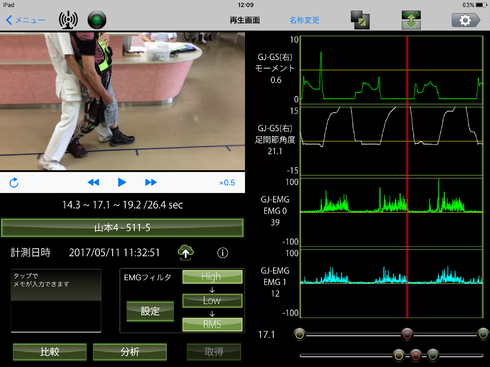Select the right end knob on upper slider
The height and width of the screenshot is (367, 490).
click(x=483, y=334)
